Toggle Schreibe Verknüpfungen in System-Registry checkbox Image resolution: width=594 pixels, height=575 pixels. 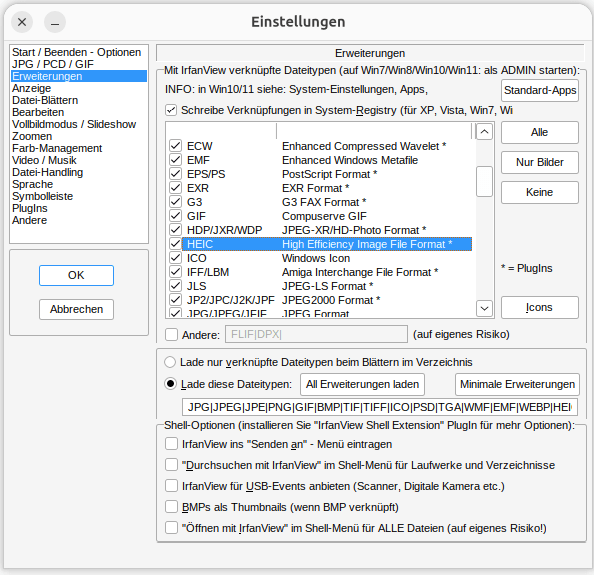(171, 111)
